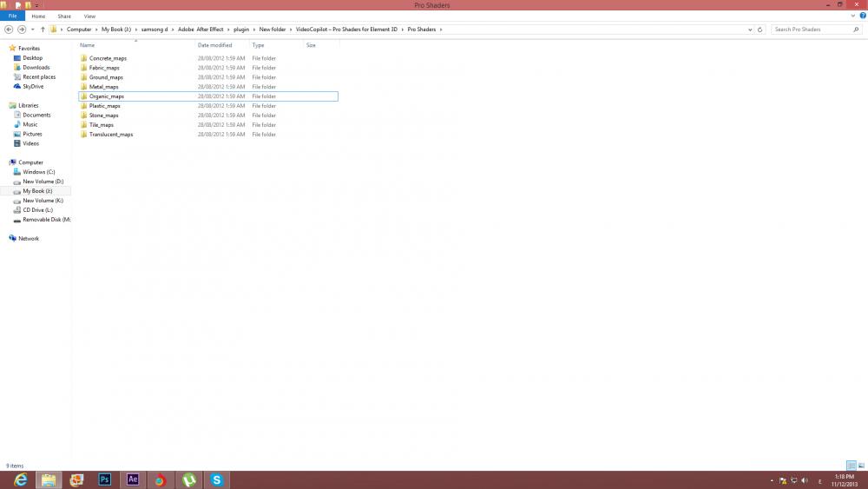The image size is (868, 489).
Task: Open the Share ribbon tab
Action: pyautogui.click(x=64, y=16)
